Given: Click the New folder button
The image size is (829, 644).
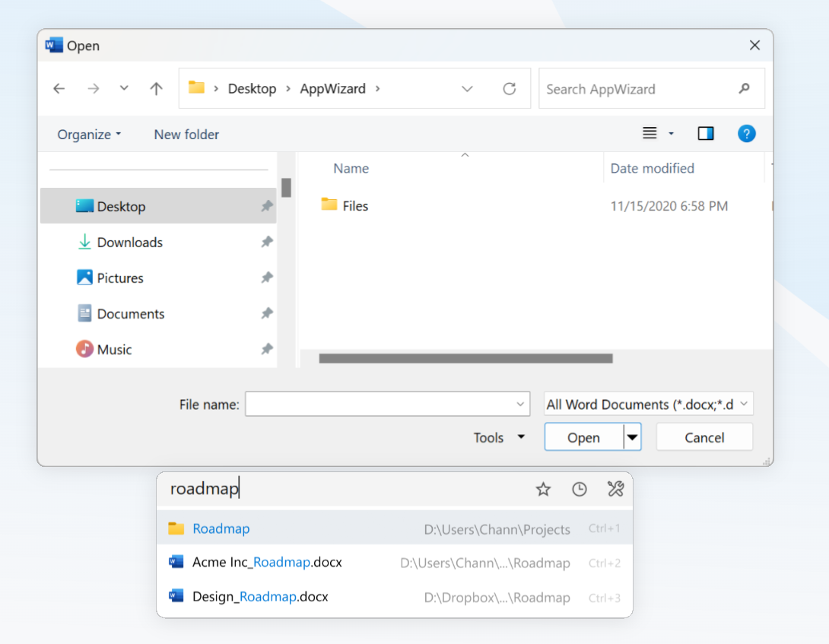Looking at the screenshot, I should tap(186, 135).
